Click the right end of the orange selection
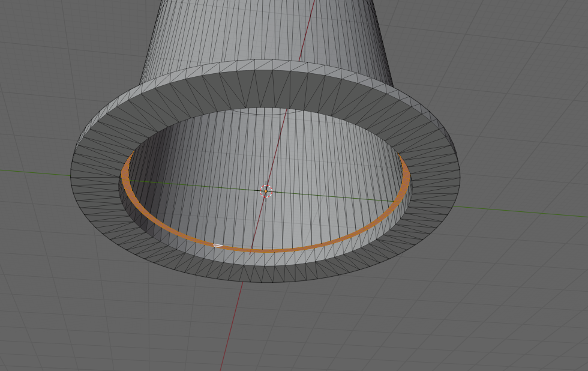Viewport: 588px width, 371px height. click(x=406, y=179)
